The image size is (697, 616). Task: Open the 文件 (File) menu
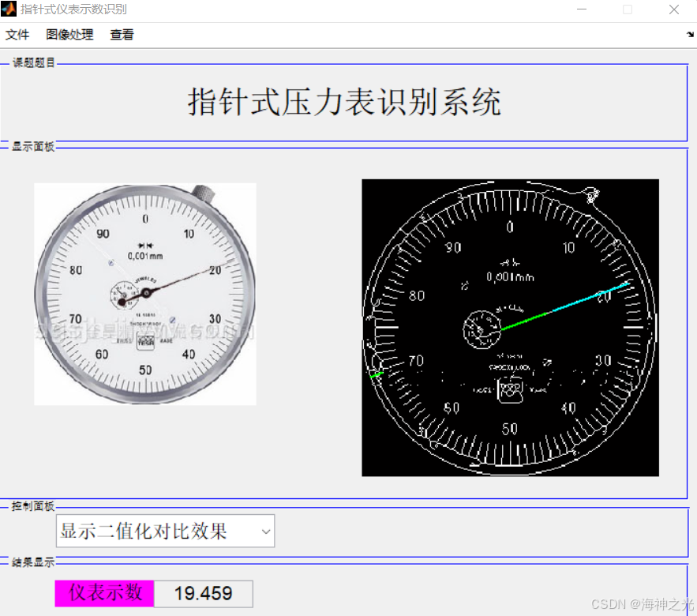coord(18,35)
